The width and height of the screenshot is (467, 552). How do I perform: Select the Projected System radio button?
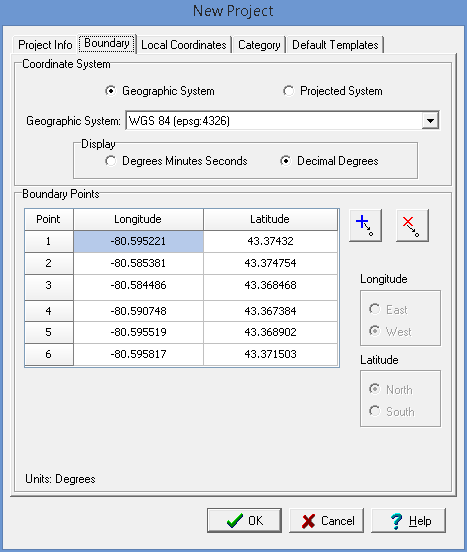288,91
